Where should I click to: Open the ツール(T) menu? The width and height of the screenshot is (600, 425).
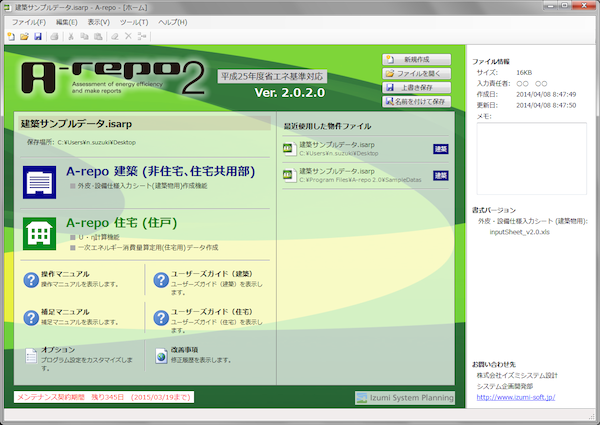tap(133, 21)
